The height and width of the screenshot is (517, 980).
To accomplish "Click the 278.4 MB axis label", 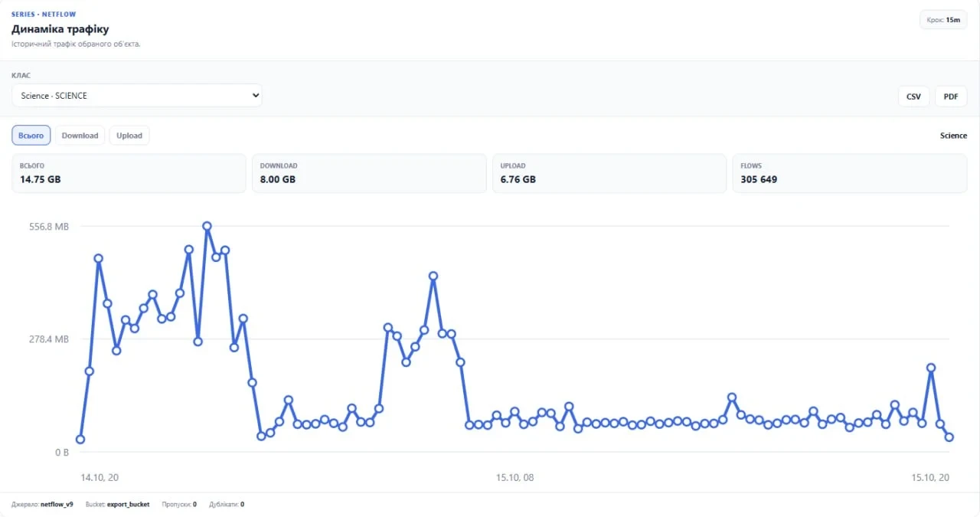I will 48,339.
